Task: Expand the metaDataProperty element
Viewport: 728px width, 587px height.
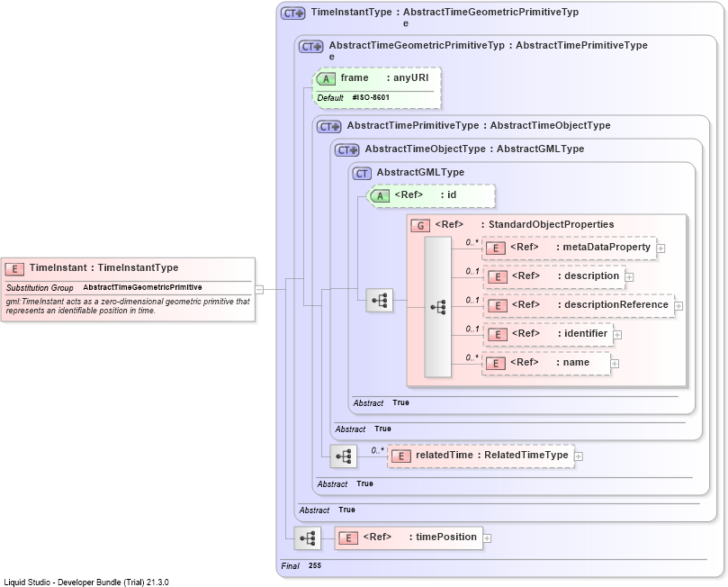Action: (661, 248)
